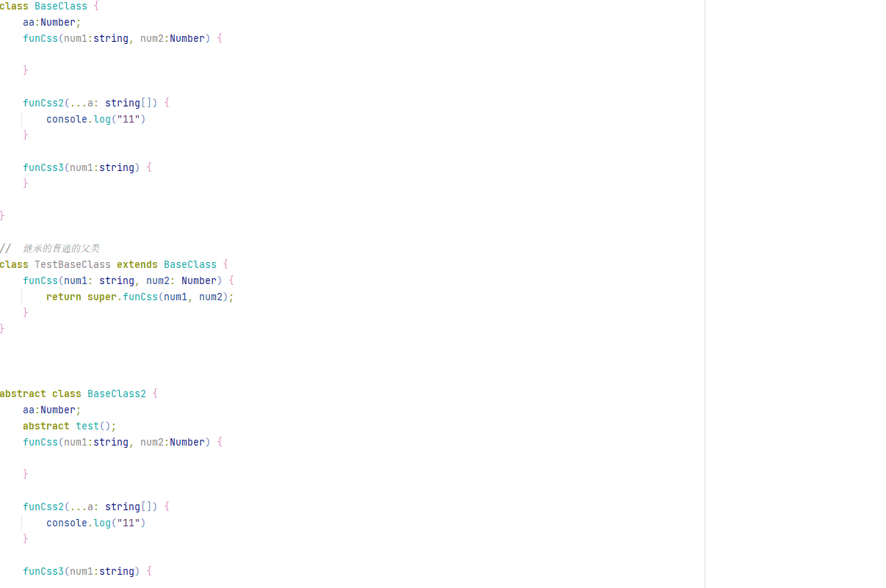Click the closing brace of TestBaseClass
Image resolution: width=886 pixels, height=588 pixels.
(2, 329)
